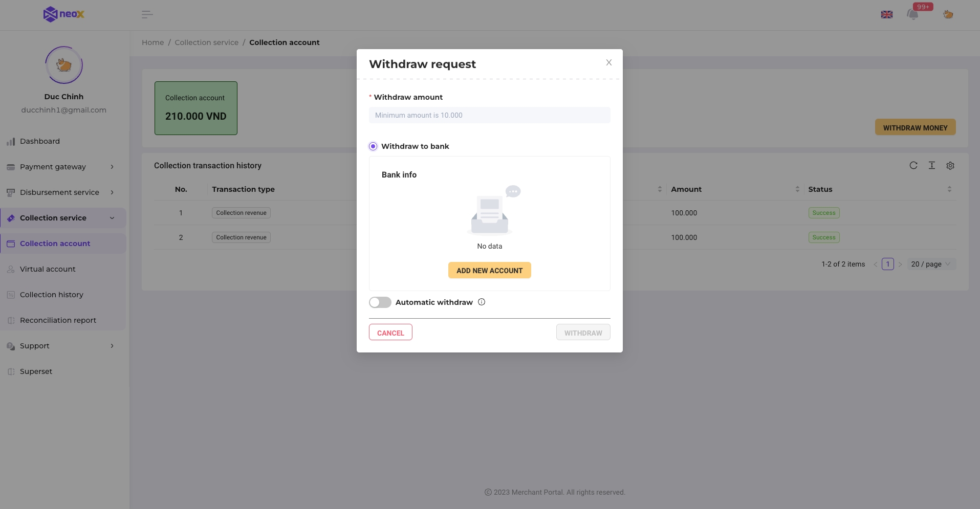
Task: Close the Withdraw request dialog
Action: pyautogui.click(x=608, y=62)
